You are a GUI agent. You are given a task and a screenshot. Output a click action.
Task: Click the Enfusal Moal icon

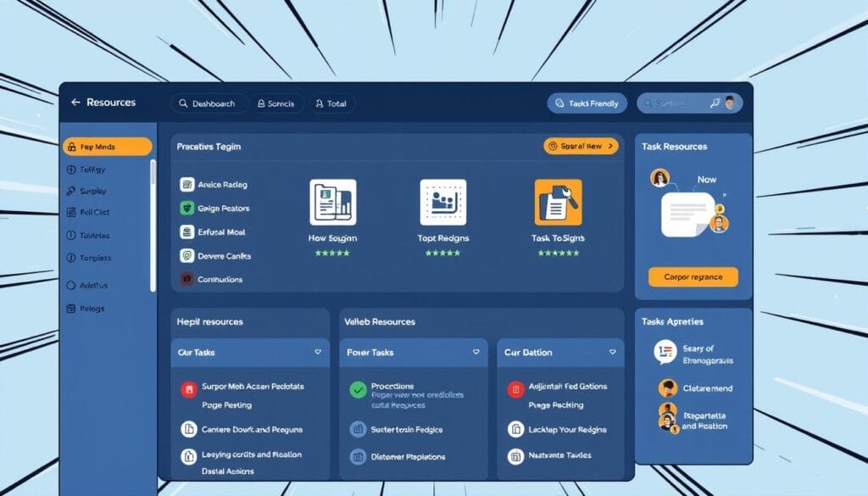tap(187, 232)
